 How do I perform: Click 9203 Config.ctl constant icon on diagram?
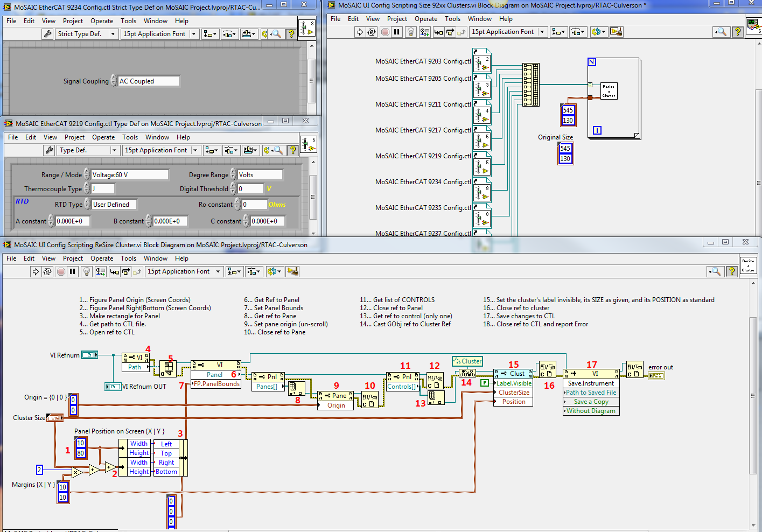point(481,60)
